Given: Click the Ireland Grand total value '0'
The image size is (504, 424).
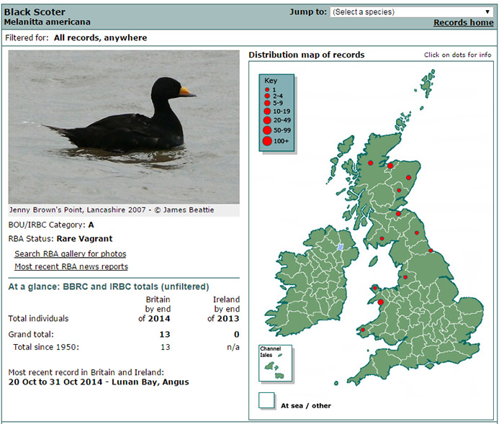Looking at the screenshot, I should tap(237, 334).
